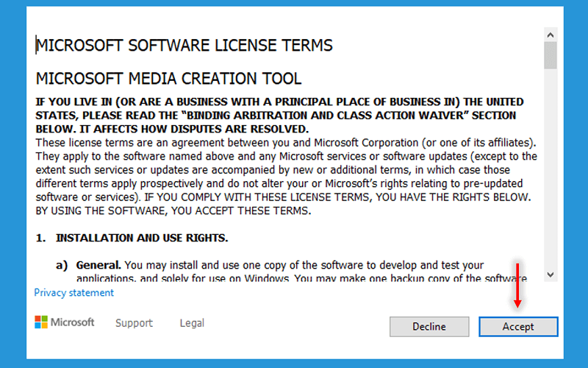Click the heading "MICROSOFT MEDIA CREATION TOOL"
588x368 pixels.
pyautogui.click(x=168, y=79)
